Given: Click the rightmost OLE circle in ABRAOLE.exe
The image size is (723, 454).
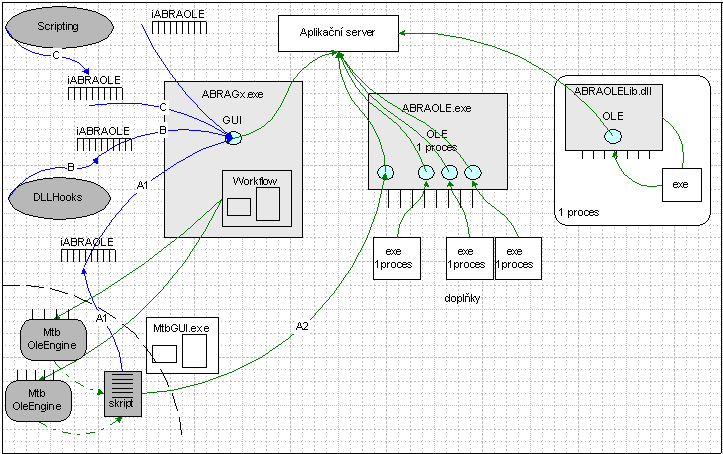Looking at the screenshot, I should point(473,173).
